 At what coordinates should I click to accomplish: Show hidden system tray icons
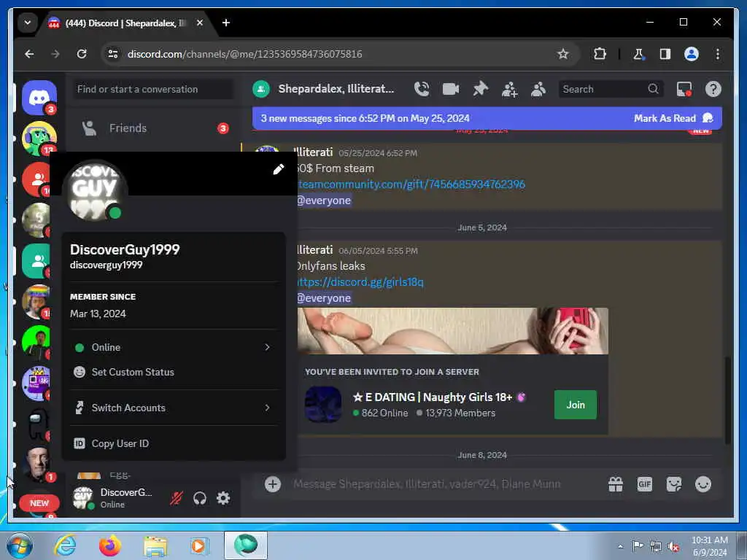tap(620, 546)
